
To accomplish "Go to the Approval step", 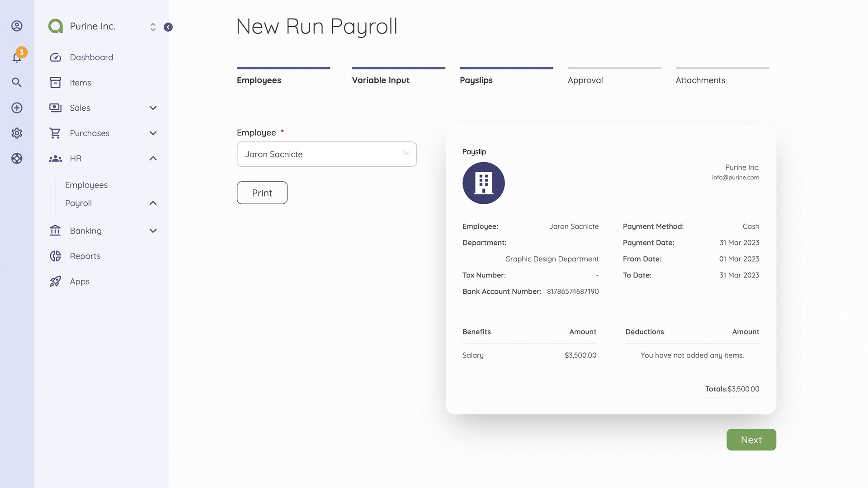I will [x=585, y=80].
